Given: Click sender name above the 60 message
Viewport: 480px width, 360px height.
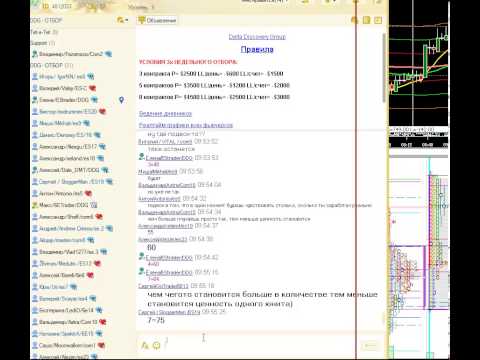Looking at the screenshot, I should (x=163, y=239).
